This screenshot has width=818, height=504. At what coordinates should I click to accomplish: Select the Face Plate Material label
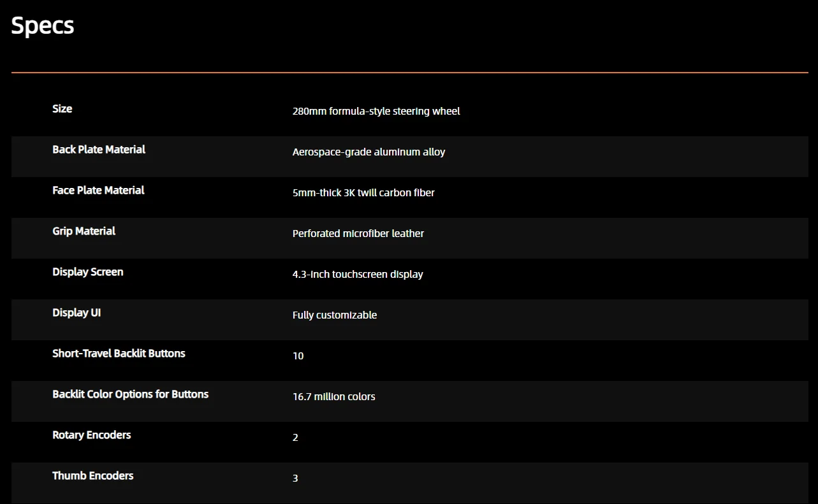98,191
